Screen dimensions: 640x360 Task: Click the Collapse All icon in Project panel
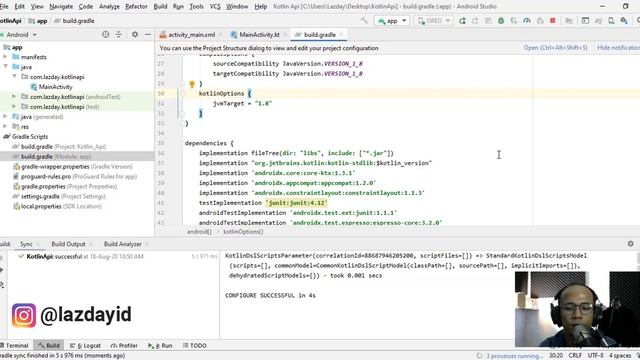119,35
